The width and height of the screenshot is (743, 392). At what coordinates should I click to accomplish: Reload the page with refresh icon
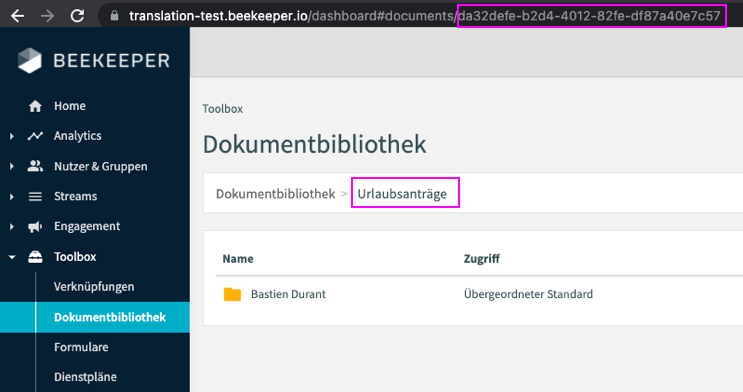click(x=77, y=16)
